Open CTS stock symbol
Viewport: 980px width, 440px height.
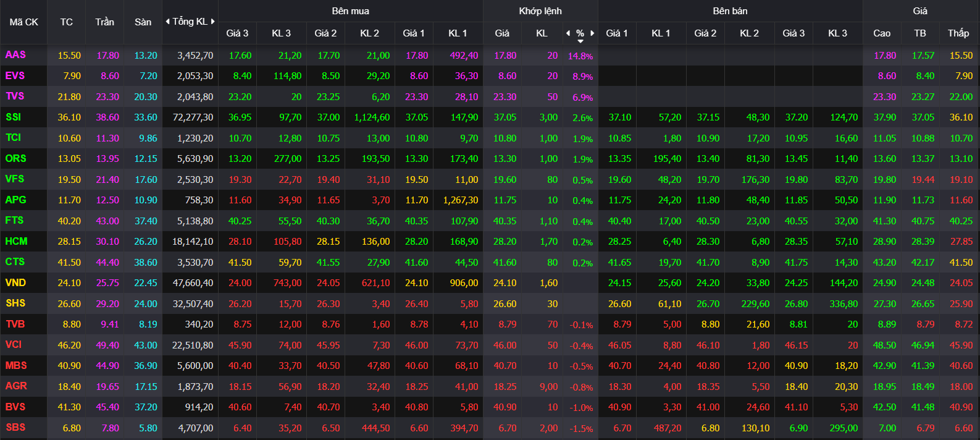coord(15,262)
